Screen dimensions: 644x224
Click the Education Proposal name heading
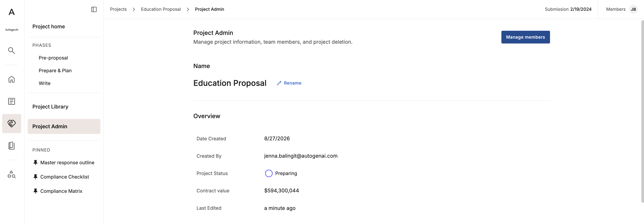click(230, 83)
